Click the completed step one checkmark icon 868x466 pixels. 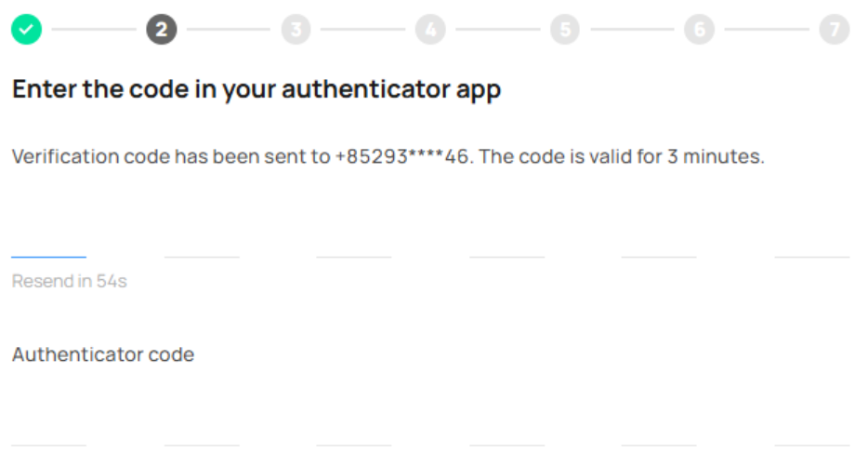tap(26, 30)
